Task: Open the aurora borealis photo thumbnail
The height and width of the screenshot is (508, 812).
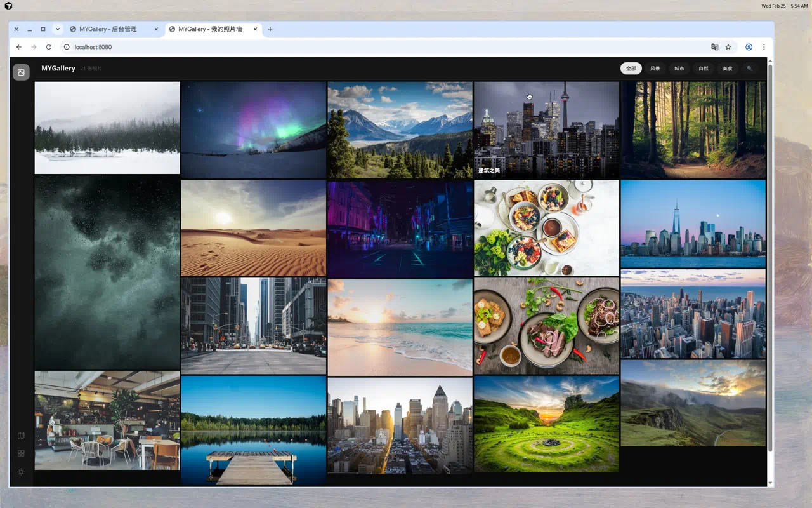Action: pos(253,130)
